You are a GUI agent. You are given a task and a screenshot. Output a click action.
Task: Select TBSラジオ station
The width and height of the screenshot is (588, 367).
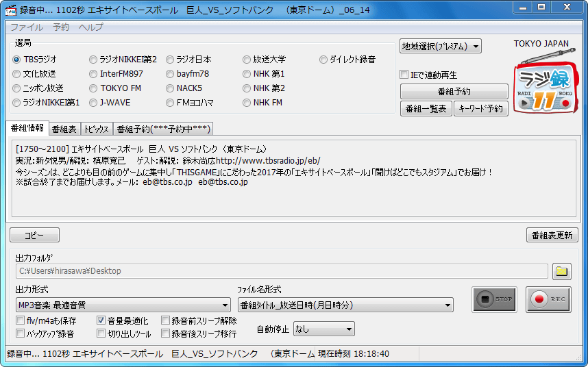35,60
